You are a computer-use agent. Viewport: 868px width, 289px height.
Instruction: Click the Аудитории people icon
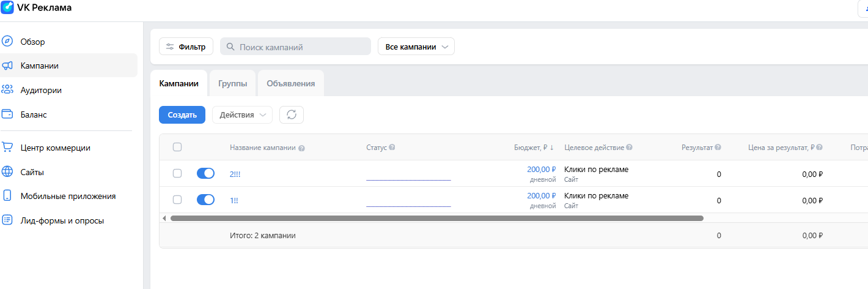click(7, 90)
